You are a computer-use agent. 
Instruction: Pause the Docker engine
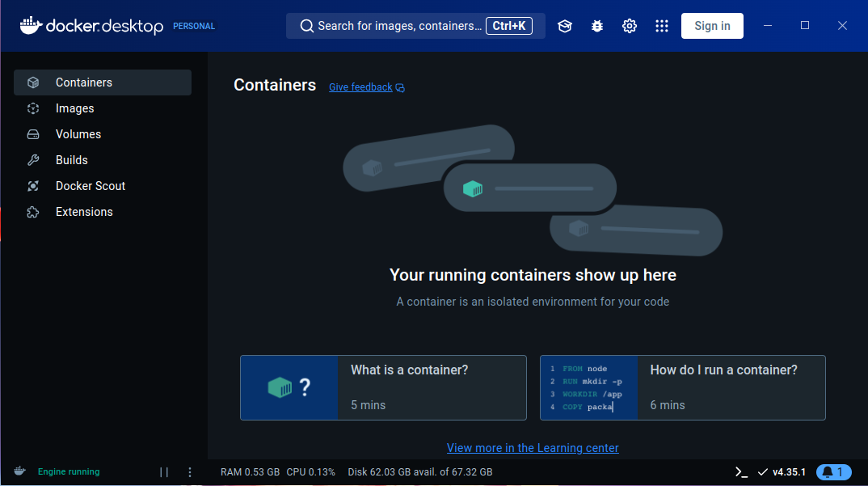point(164,471)
